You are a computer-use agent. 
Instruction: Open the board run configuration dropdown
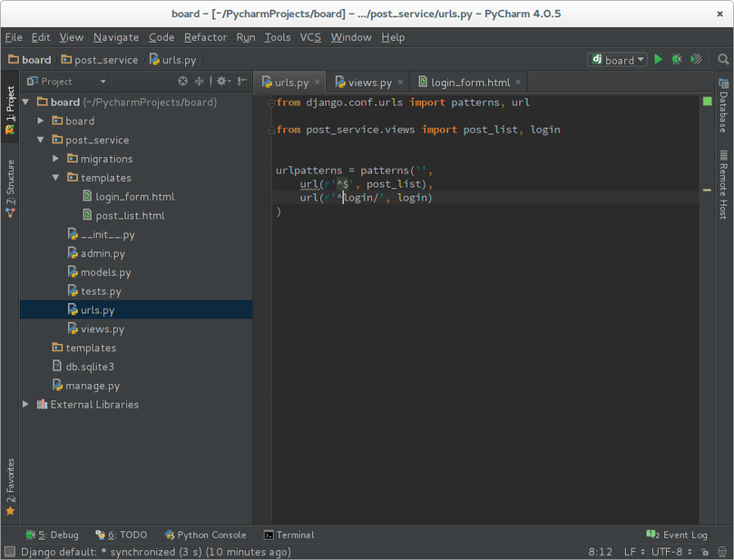[x=618, y=60]
